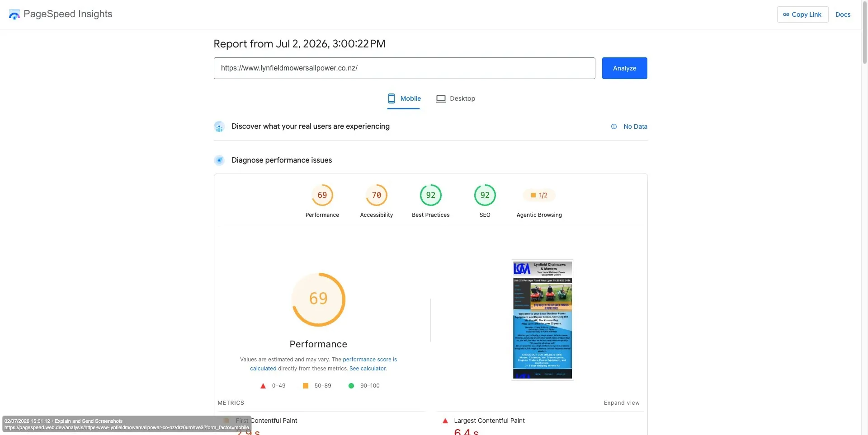Click the Report from Jul 2, 2026 heading
868x435 pixels.
point(299,44)
